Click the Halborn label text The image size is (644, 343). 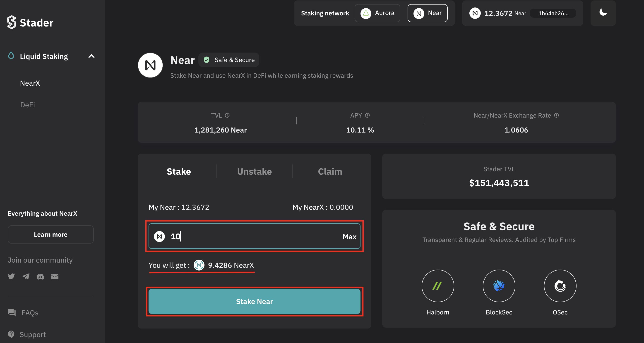click(x=438, y=312)
